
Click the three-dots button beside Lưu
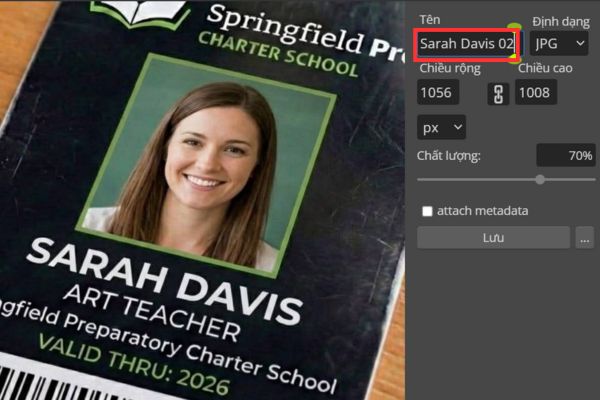(x=584, y=238)
